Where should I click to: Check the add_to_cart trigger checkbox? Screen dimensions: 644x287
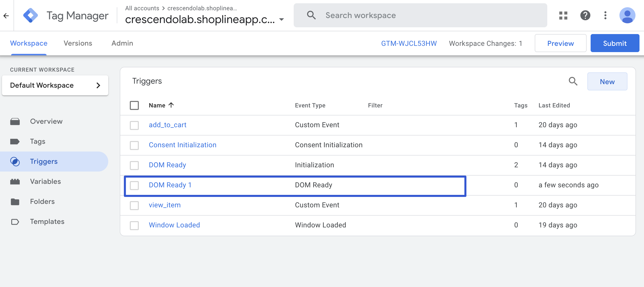134,125
